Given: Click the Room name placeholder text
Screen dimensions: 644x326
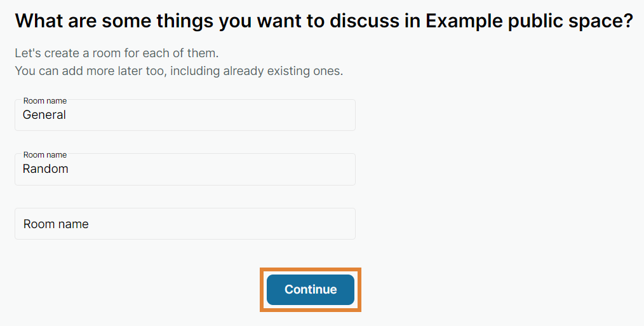Looking at the screenshot, I should pyautogui.click(x=56, y=224).
